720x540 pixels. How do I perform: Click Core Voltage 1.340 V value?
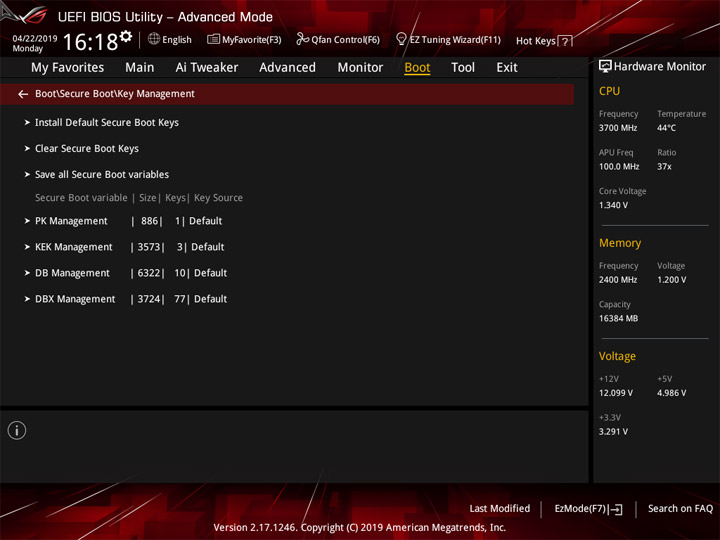point(613,205)
